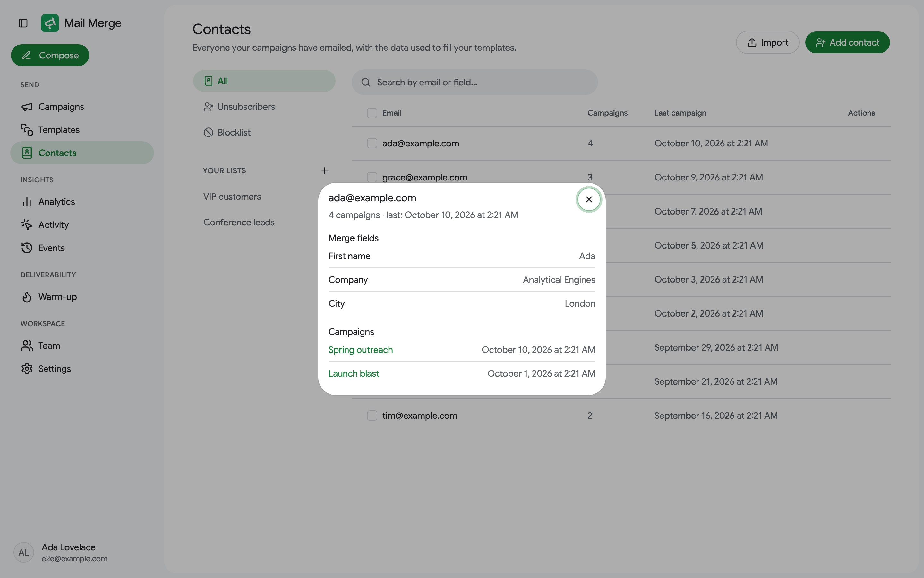The width and height of the screenshot is (924, 578).
Task: Click the Mail Merge megaphone logo
Action: pos(50,23)
